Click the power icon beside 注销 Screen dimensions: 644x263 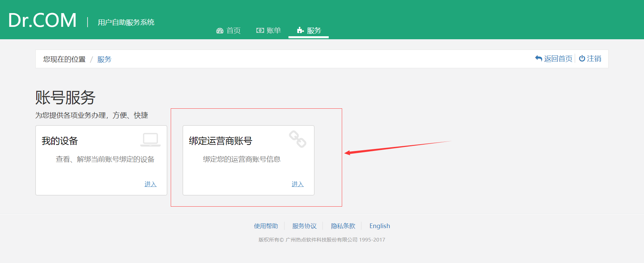click(582, 58)
